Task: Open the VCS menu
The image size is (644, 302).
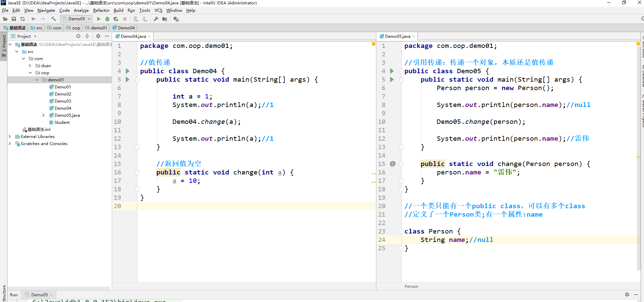Action: point(158,10)
